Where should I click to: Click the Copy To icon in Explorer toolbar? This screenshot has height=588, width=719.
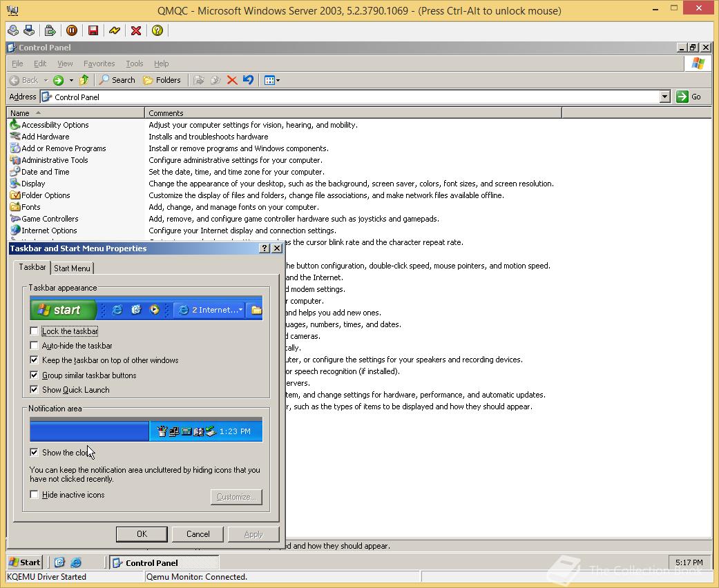pyautogui.click(x=215, y=80)
